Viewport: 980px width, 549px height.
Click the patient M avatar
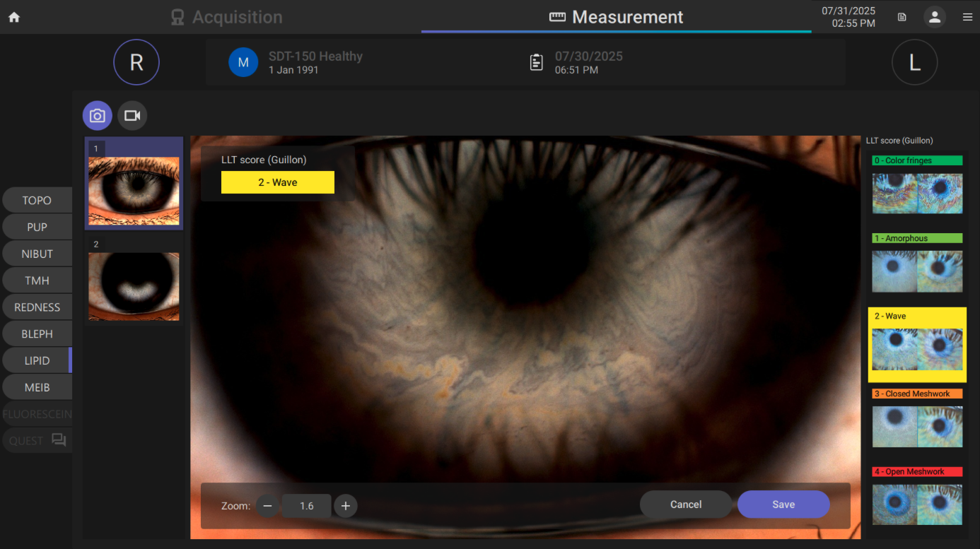(243, 62)
